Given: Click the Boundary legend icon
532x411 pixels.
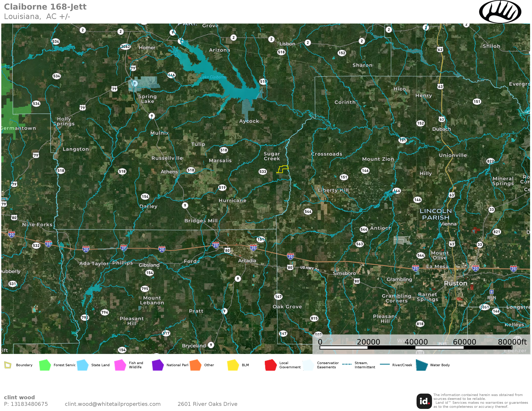Looking at the screenshot, I should tap(8, 365).
